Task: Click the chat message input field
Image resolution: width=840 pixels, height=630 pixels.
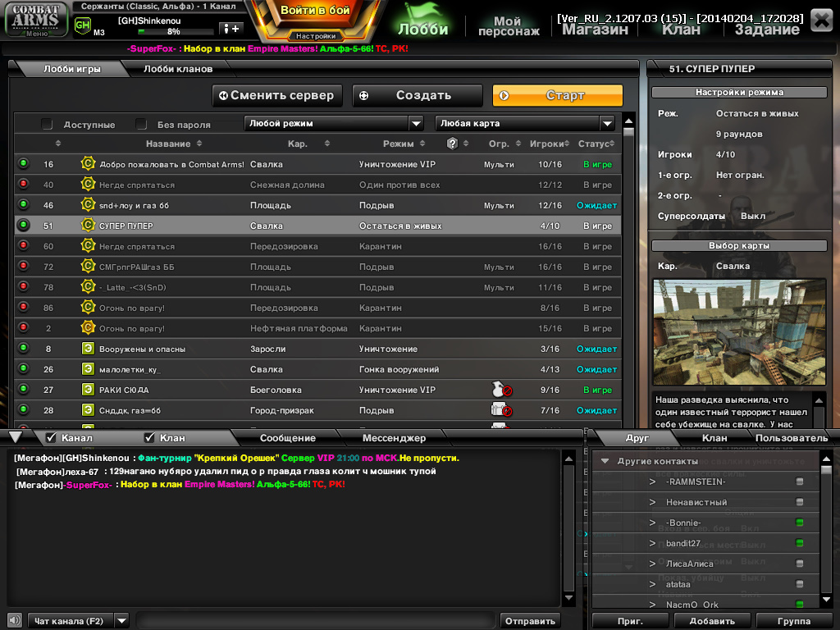Action: click(x=315, y=621)
